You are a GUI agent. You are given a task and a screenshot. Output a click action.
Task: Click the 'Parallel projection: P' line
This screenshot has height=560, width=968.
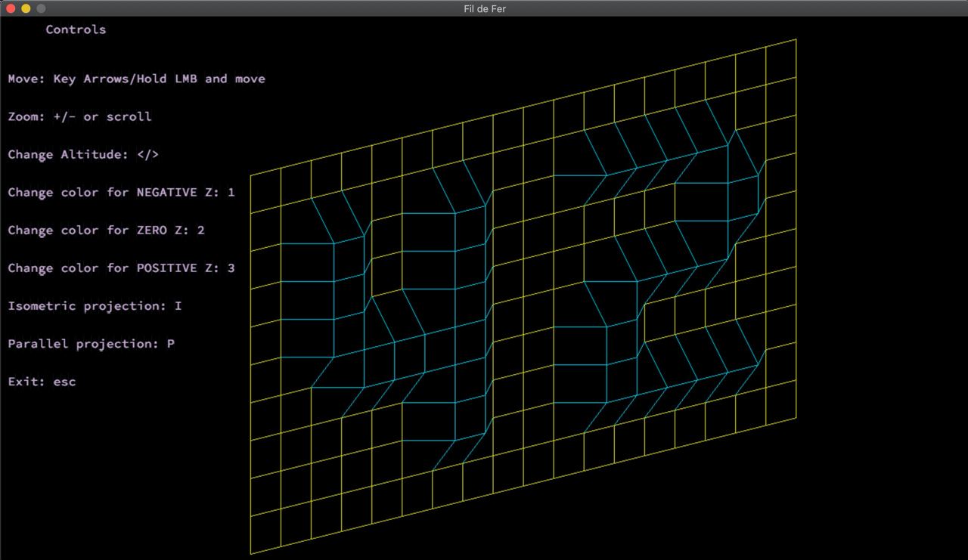pyautogui.click(x=92, y=343)
